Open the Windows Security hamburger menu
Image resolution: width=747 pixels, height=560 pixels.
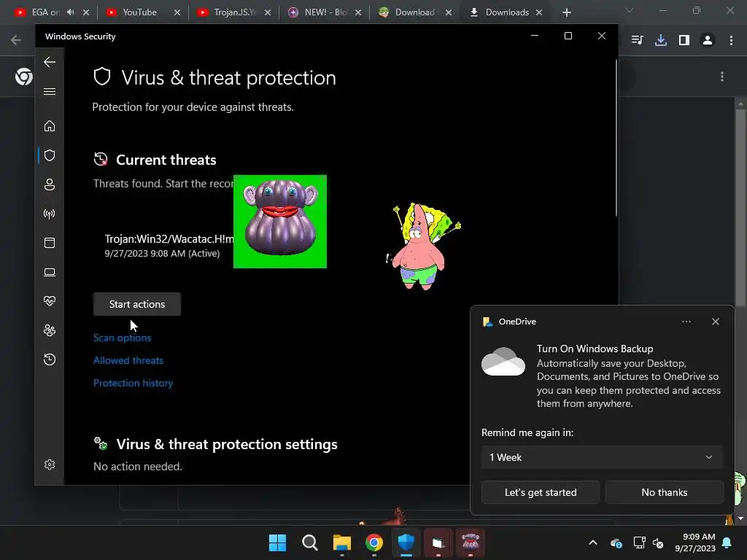coord(50,91)
